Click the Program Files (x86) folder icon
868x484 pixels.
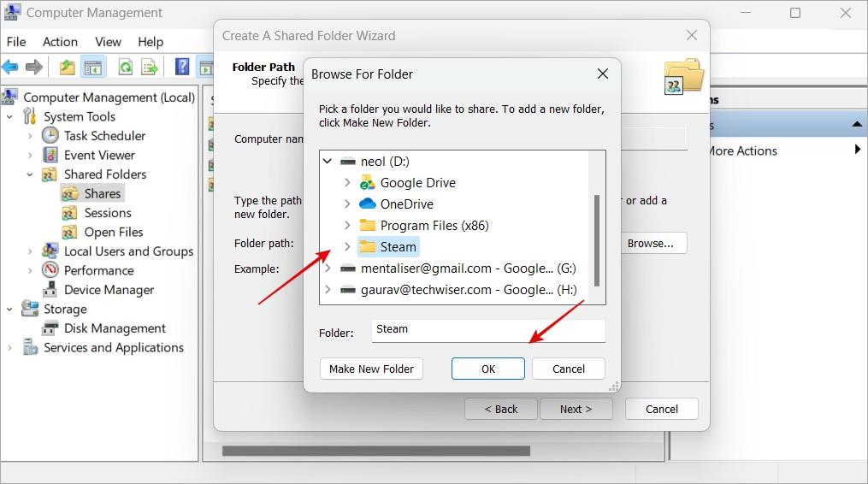(367, 226)
